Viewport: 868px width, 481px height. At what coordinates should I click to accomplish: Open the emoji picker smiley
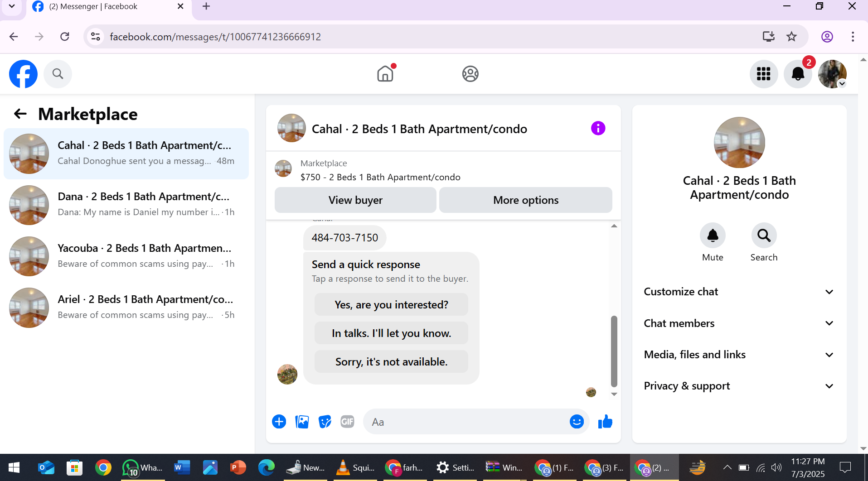pos(577,422)
